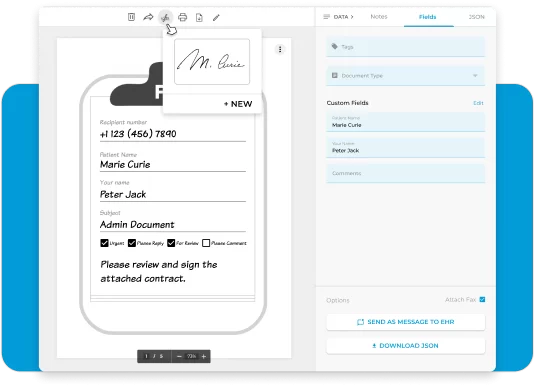Click the Document Type field icon

(x=334, y=75)
